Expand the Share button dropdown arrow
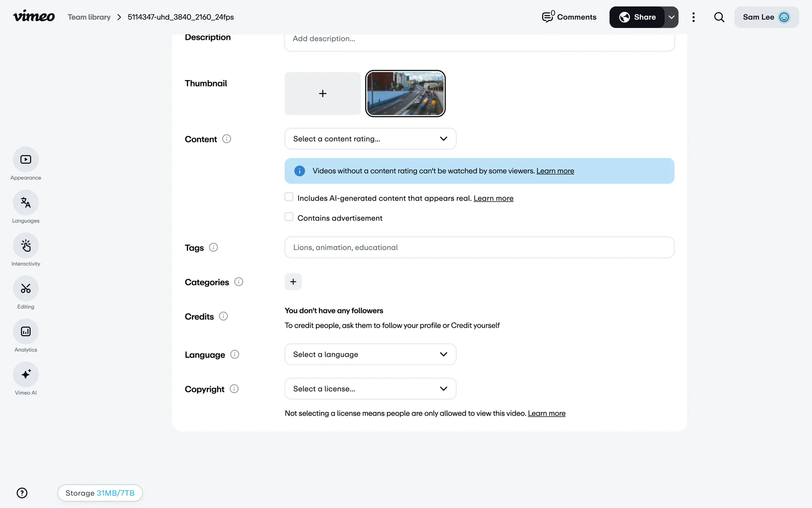Viewport: 812px width, 508px height. tap(671, 17)
